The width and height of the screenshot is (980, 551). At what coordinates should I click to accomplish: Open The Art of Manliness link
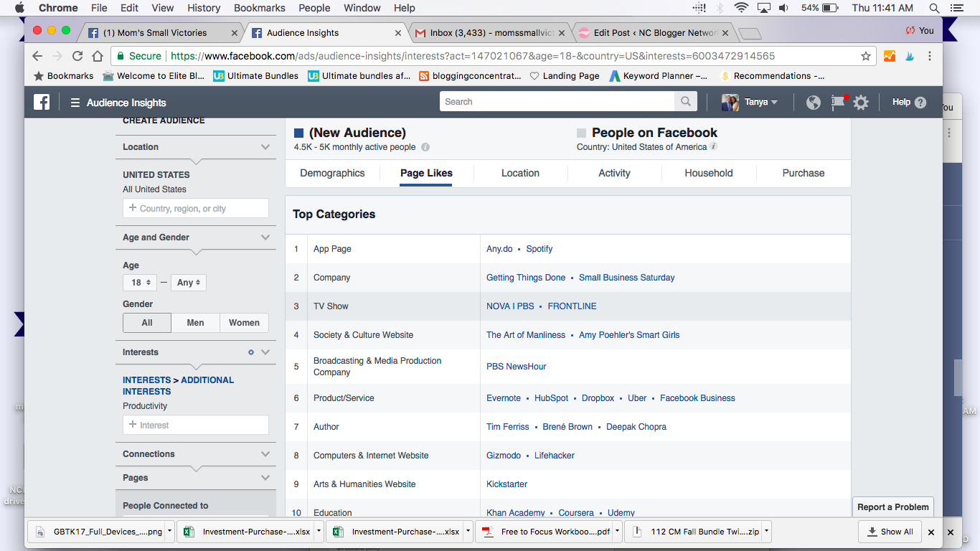(526, 335)
